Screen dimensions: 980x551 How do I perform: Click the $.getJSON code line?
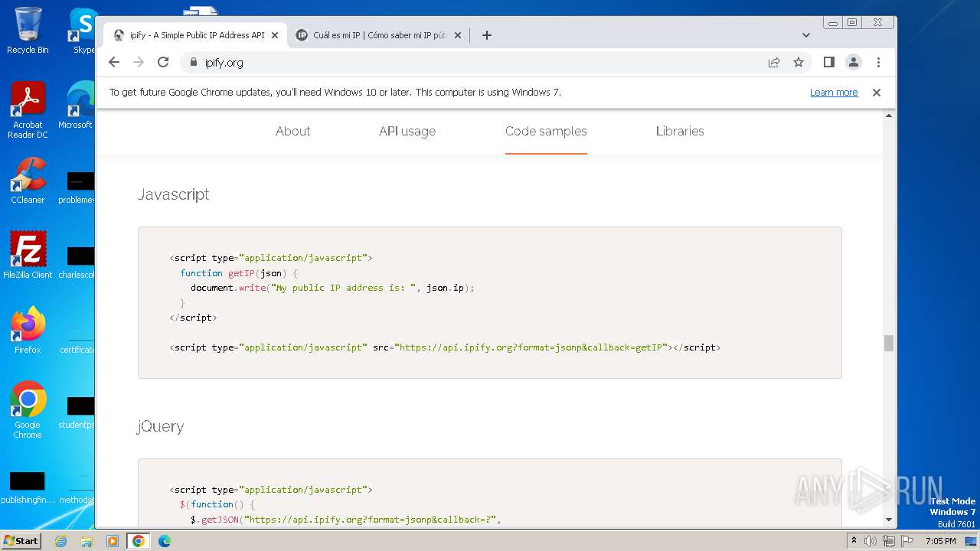click(x=346, y=520)
